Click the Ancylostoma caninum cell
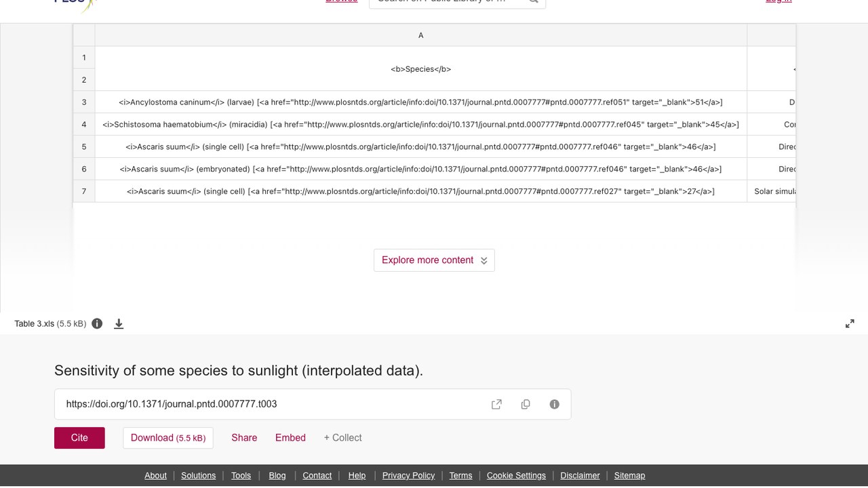Screen dimensions: 868x488 point(420,102)
